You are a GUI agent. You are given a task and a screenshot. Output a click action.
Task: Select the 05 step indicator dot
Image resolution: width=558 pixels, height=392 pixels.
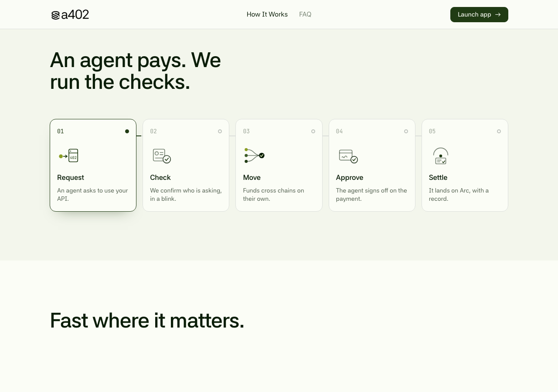[499, 131]
